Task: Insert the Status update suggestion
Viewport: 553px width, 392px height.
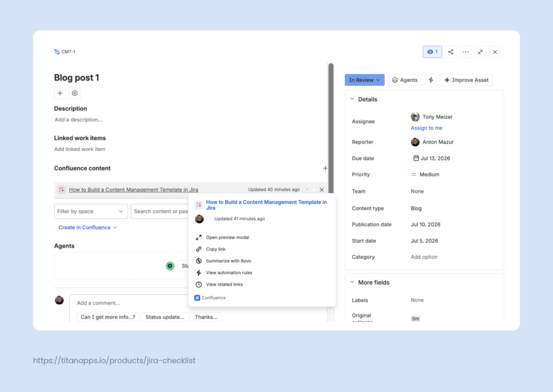Action: click(x=165, y=317)
